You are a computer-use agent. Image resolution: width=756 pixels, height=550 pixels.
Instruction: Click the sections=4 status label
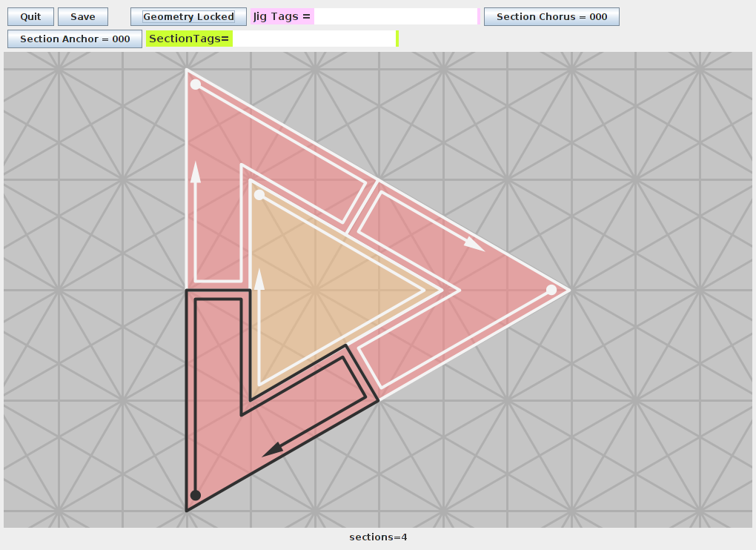[x=378, y=537]
